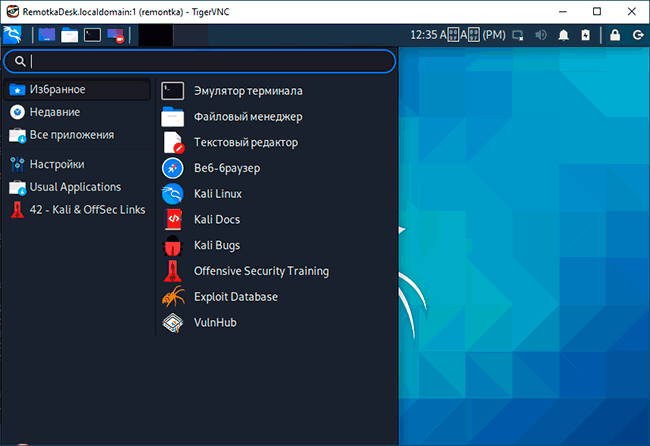Launch Файловый менеджер
This screenshot has height=446, width=650.
(277, 117)
